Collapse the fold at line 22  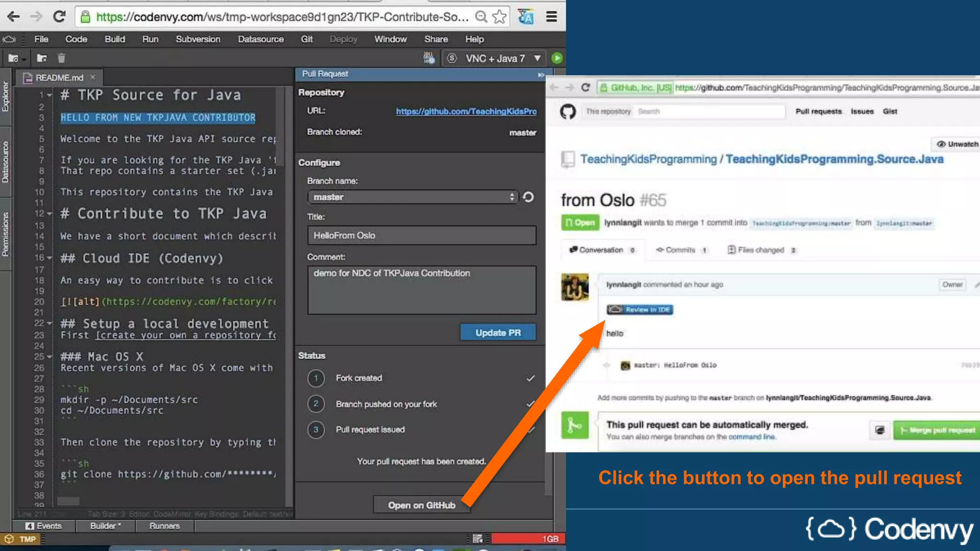(x=49, y=323)
